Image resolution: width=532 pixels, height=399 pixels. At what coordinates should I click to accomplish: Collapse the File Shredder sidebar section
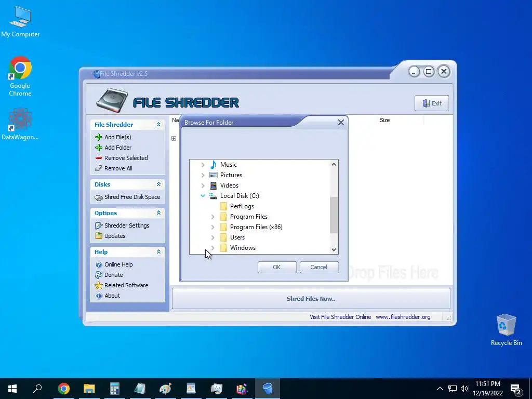pyautogui.click(x=158, y=125)
